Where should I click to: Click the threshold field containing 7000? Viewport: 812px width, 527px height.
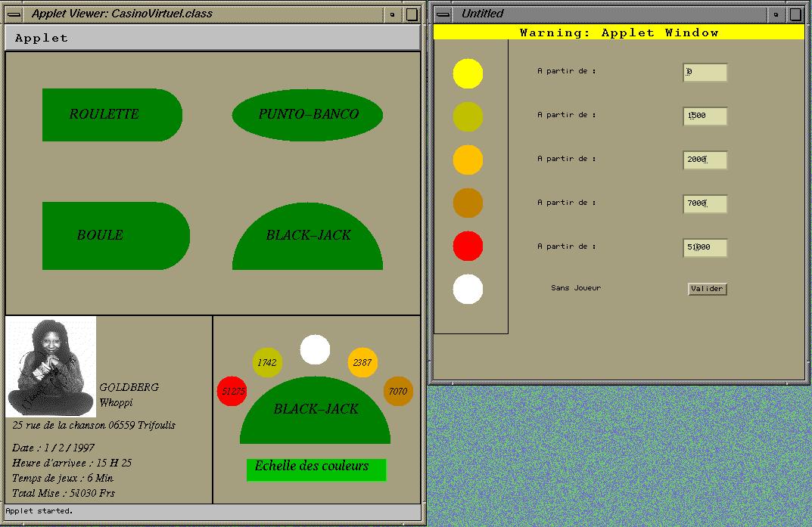pyautogui.click(x=705, y=203)
